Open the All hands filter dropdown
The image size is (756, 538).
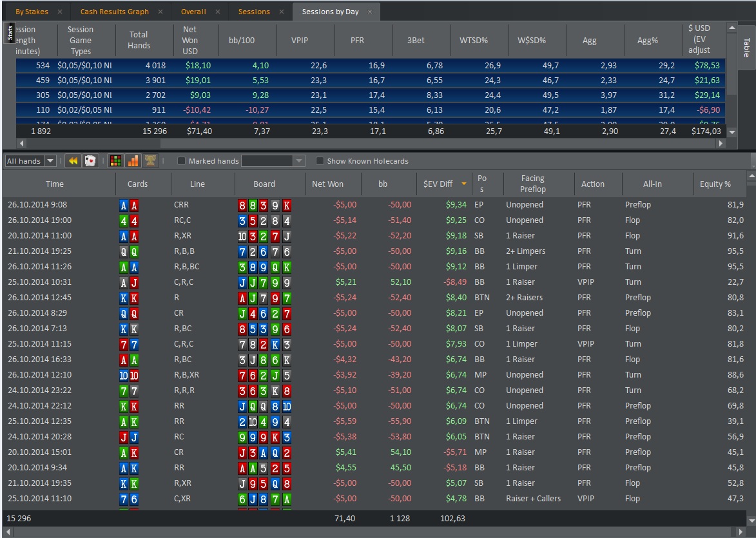(x=50, y=161)
